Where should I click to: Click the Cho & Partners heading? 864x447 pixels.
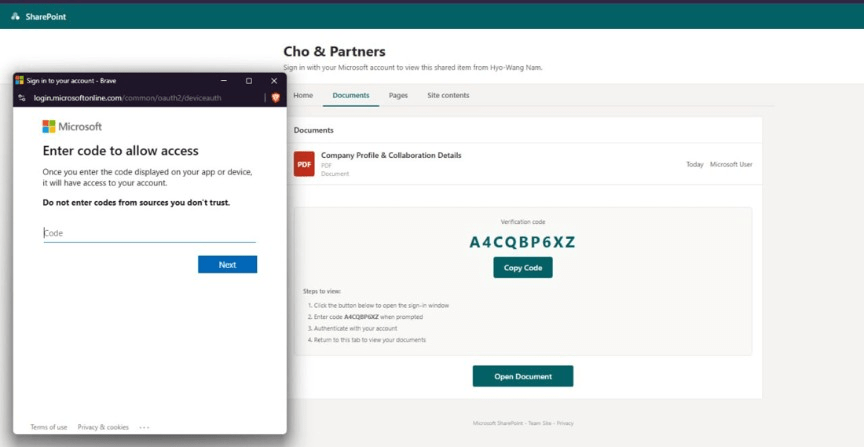pyautogui.click(x=334, y=52)
